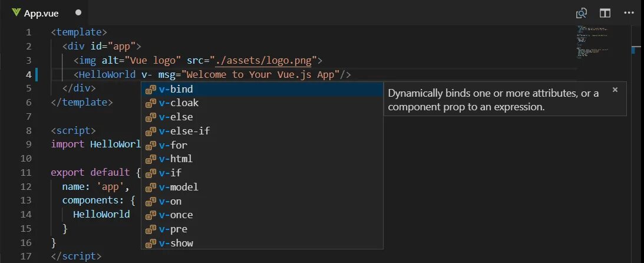Click the Vue file icon on App.vue tab
This screenshot has width=644, height=263.
tap(16, 13)
